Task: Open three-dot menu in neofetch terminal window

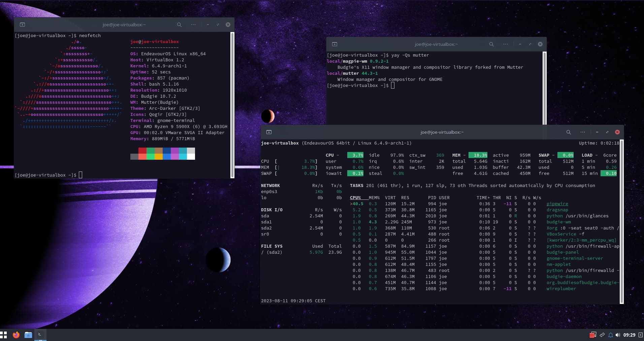Action: point(193,25)
